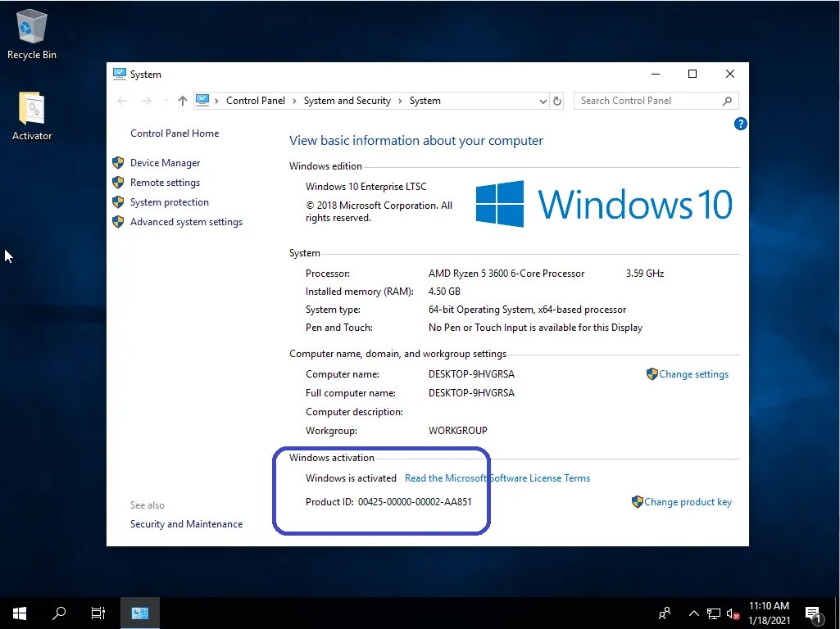Open System protection link
This screenshot has width=840, height=629.
170,202
